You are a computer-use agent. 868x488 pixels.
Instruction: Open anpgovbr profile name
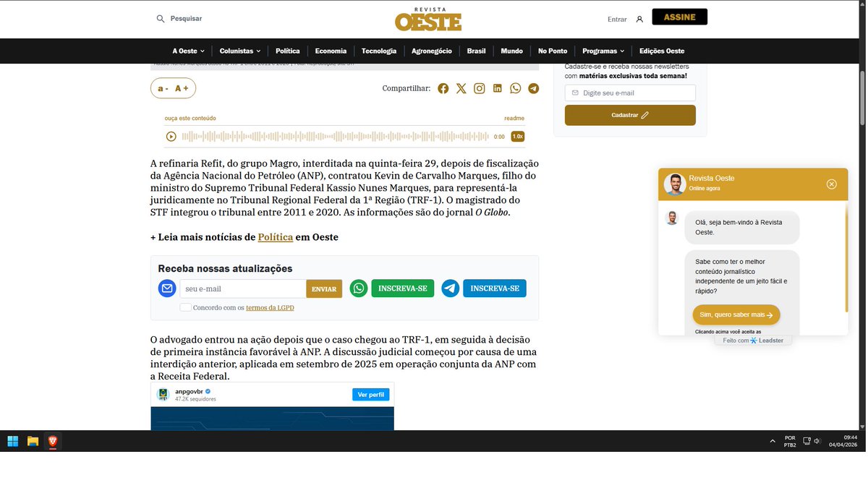point(189,391)
